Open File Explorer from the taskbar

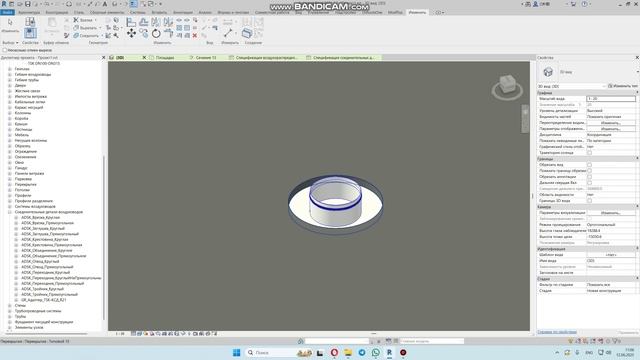click(x=348, y=352)
